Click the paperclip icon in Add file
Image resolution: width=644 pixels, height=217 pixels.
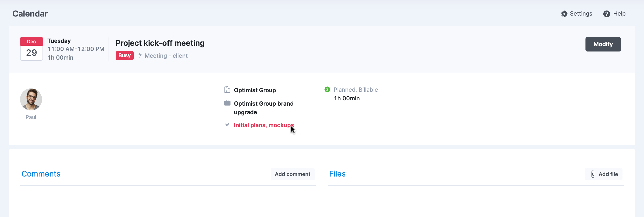[x=592, y=174]
